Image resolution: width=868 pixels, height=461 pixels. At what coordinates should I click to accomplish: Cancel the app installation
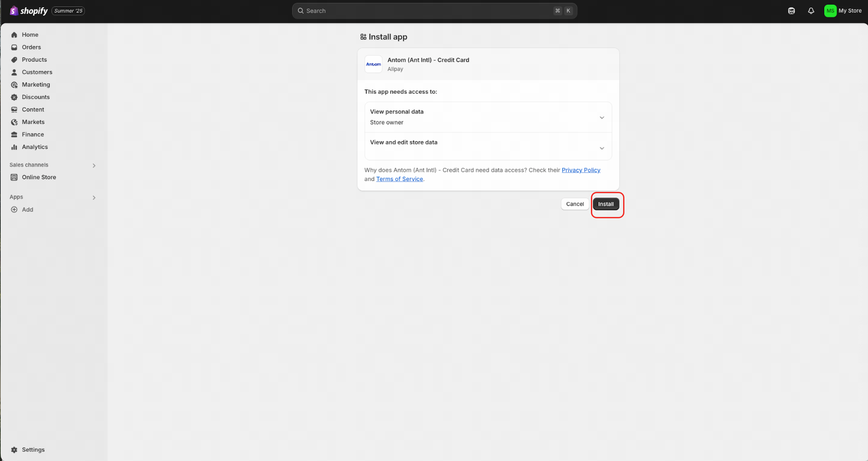[x=574, y=204]
